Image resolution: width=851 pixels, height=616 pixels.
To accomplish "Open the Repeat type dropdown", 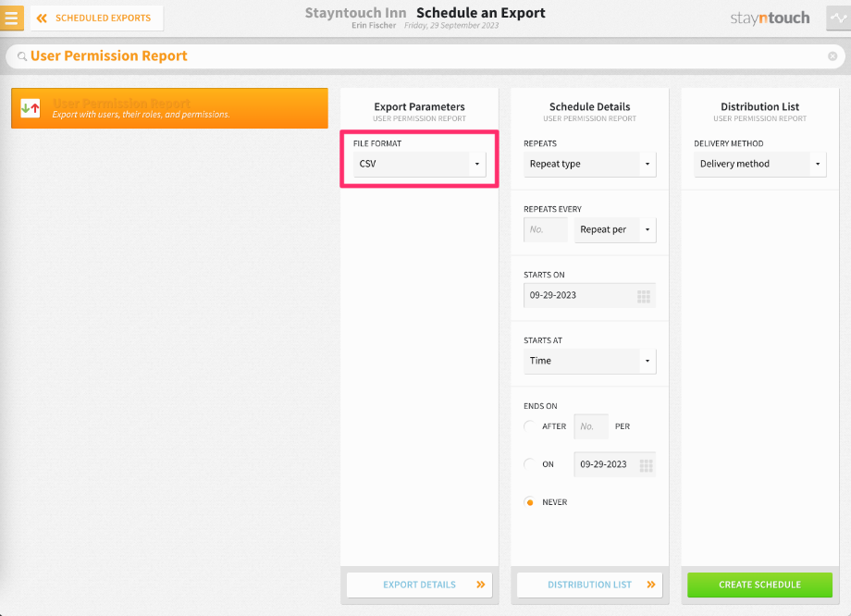I will pos(589,164).
